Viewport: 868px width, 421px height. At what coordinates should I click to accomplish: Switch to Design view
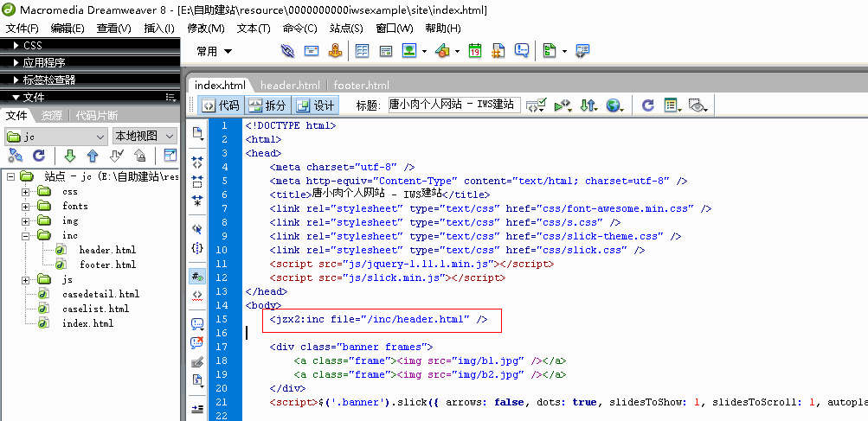315,105
